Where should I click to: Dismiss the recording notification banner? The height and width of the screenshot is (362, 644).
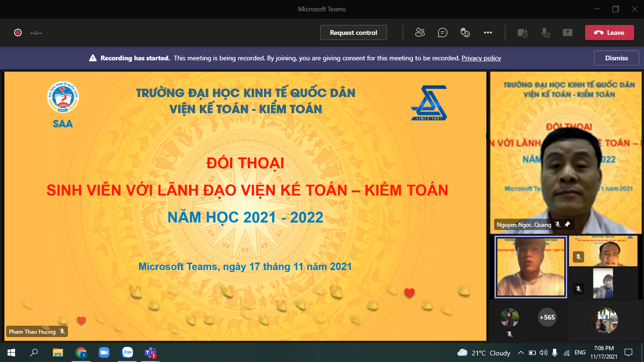point(617,58)
